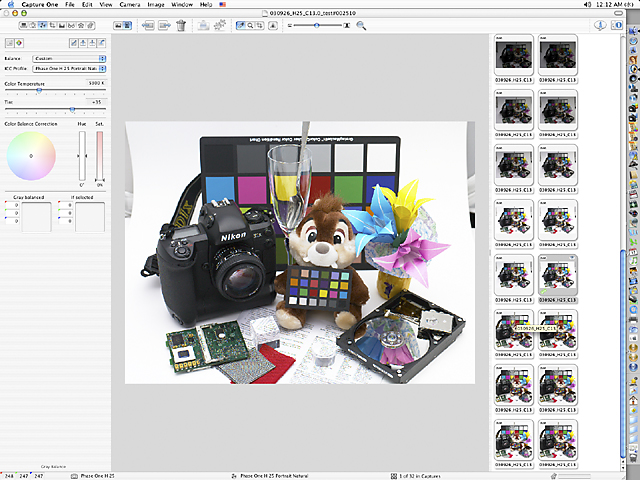The width and height of the screenshot is (640, 480).
Task: Click the If selected blue value field
Action: point(65,221)
